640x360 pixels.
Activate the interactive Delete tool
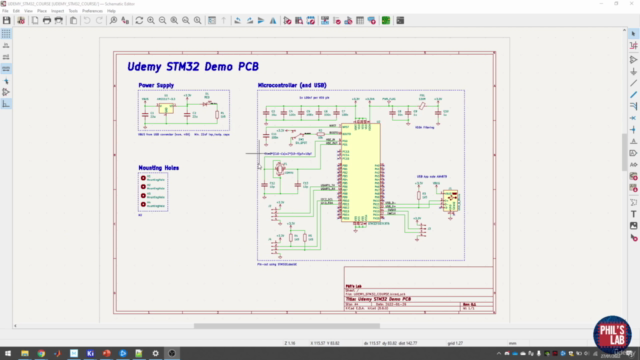click(x=633, y=238)
